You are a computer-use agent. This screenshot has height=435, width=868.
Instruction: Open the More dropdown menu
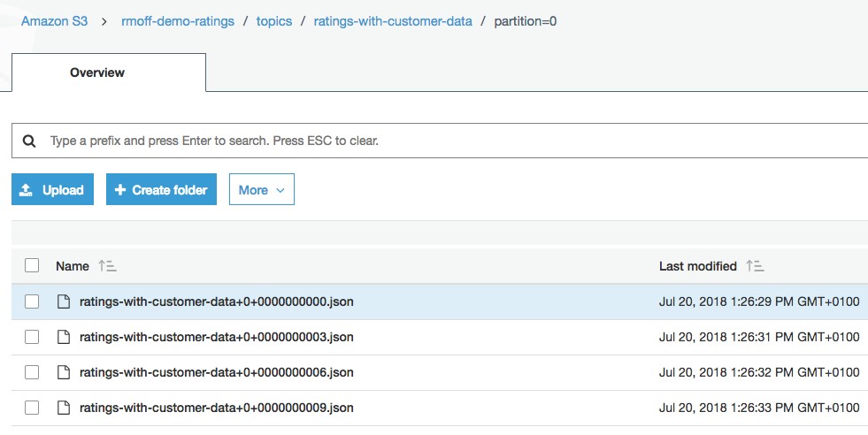pos(262,190)
